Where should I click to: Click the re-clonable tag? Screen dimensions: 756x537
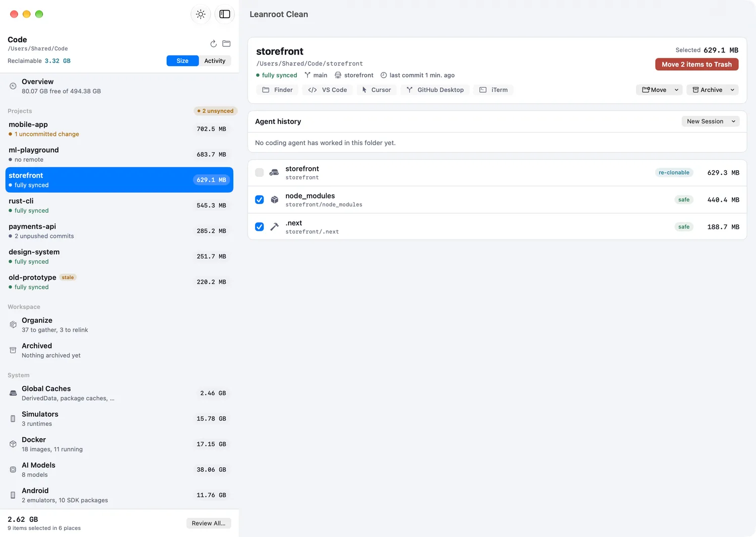point(674,172)
